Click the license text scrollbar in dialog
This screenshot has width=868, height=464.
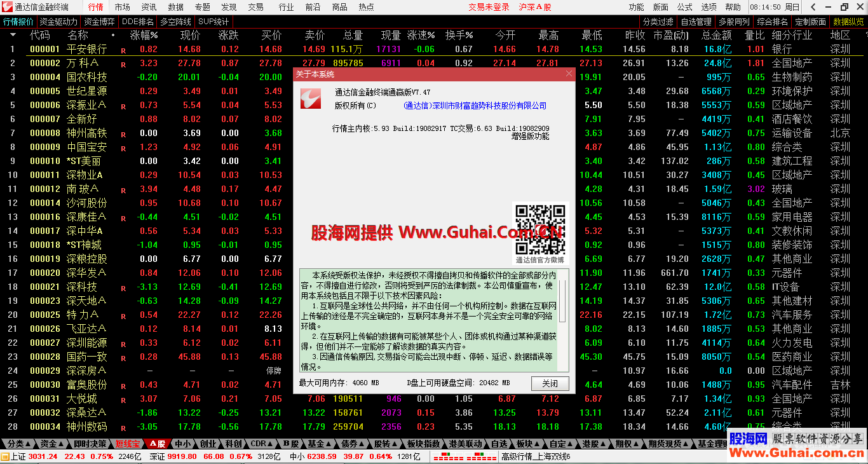(563, 320)
